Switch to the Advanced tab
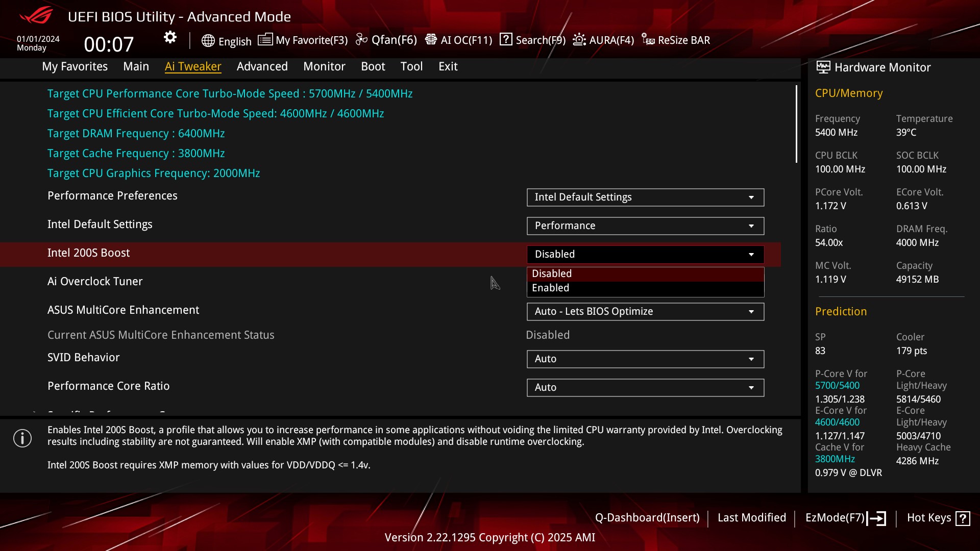Screen dimensions: 980x551 262,66
